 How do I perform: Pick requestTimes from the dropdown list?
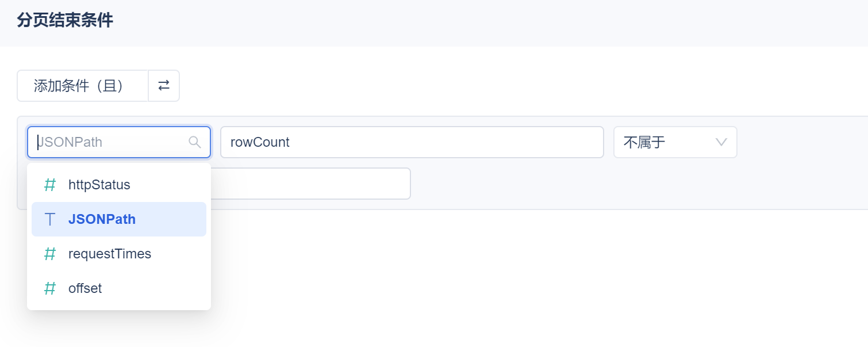[110, 254]
